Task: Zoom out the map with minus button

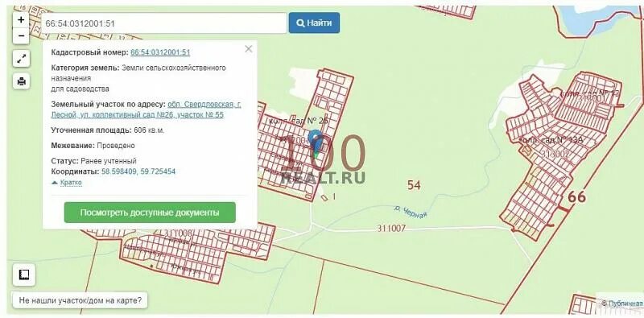Action: [21, 35]
